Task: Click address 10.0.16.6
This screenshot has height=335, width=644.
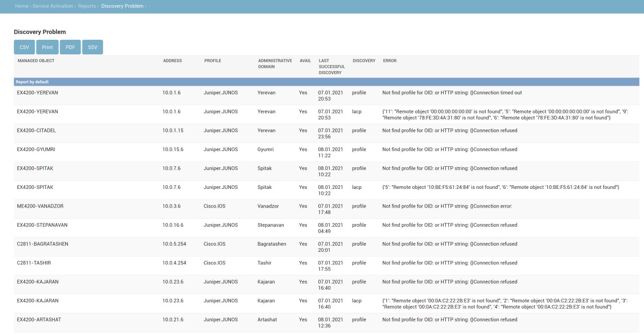Action: [x=173, y=225]
